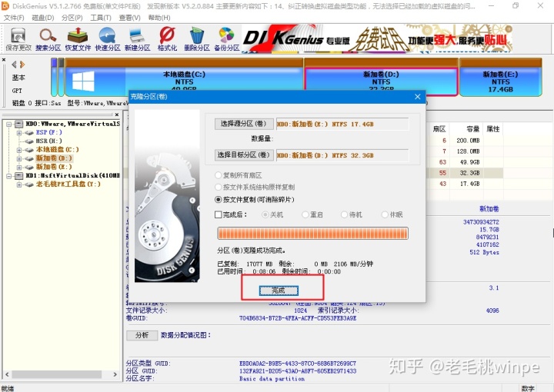Choose the 格式化 format icon
The width and height of the screenshot is (554, 392).
click(167, 38)
